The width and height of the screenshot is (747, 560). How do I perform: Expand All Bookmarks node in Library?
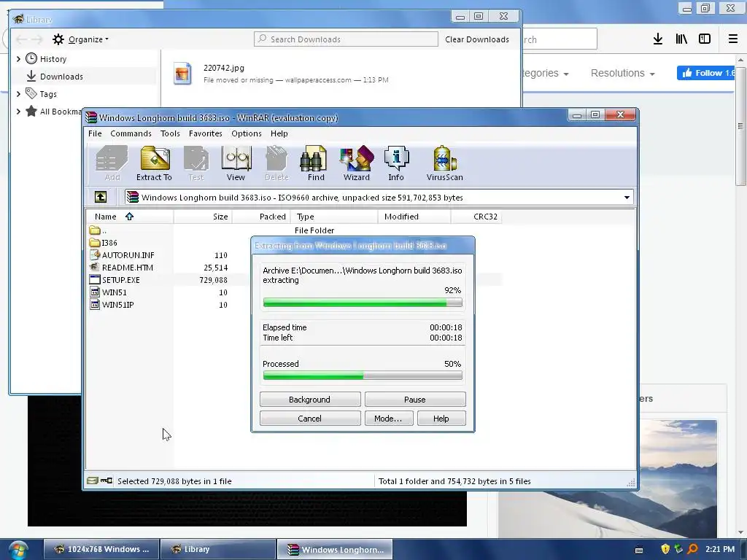[x=18, y=112]
